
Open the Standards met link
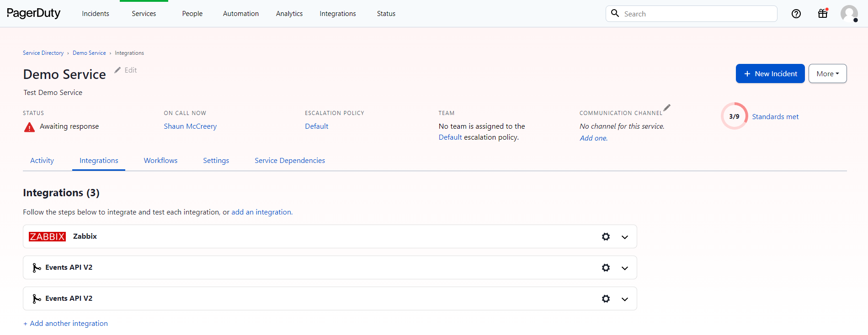pos(775,117)
